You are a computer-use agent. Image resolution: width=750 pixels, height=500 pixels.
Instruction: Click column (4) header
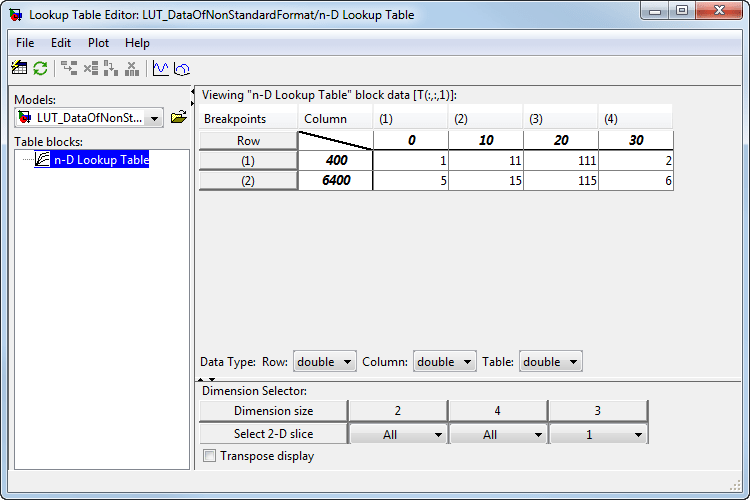pos(636,119)
